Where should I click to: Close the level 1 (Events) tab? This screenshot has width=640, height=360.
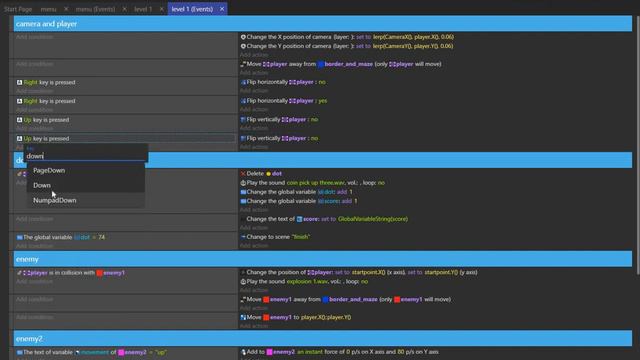click(x=222, y=9)
